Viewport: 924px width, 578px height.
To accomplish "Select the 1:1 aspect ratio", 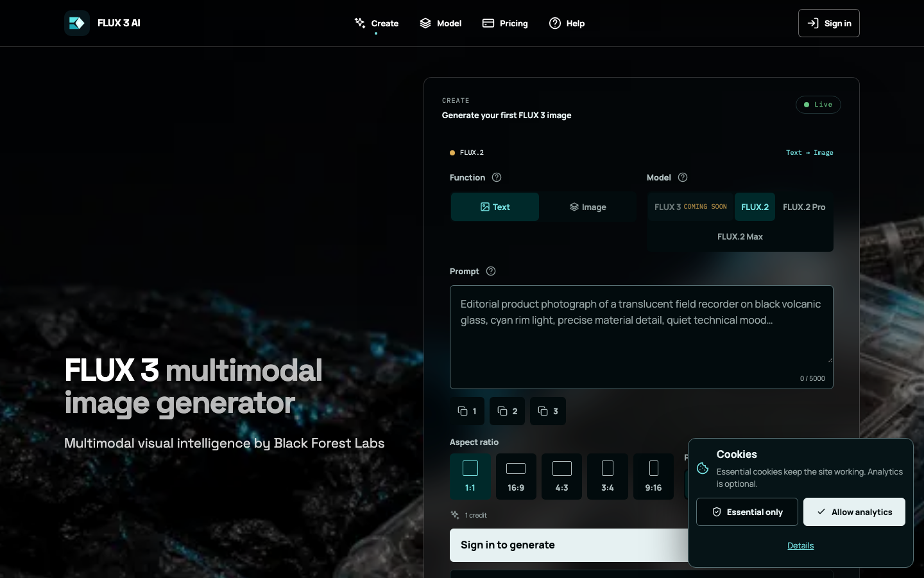I will pyautogui.click(x=470, y=477).
